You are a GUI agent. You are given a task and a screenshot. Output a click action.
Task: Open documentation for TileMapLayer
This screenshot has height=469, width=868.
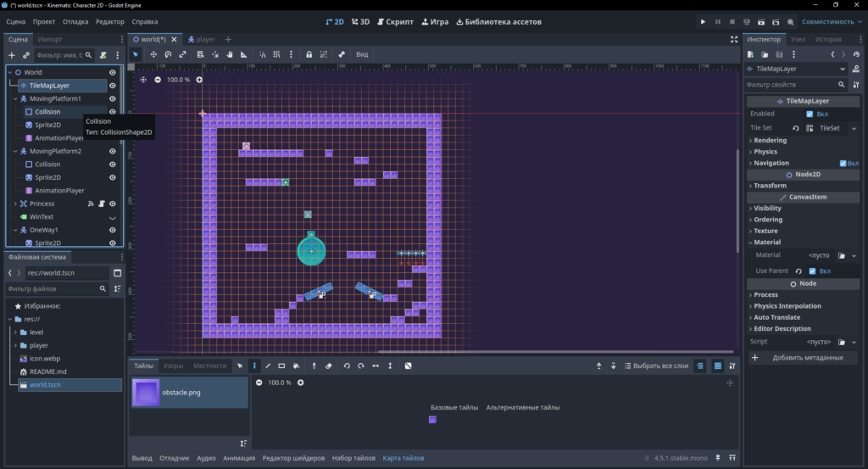[856, 70]
